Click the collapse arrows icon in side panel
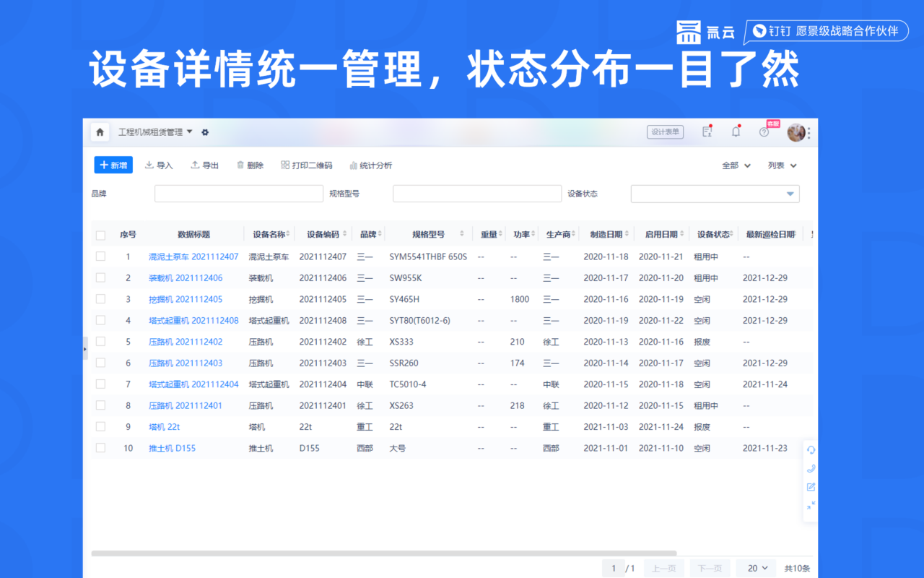This screenshot has height=578, width=924. point(811,505)
